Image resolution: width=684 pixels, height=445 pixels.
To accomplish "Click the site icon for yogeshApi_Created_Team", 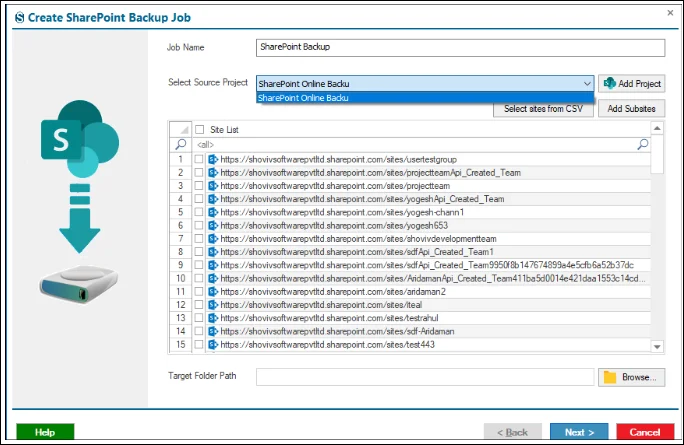I will coord(213,199).
